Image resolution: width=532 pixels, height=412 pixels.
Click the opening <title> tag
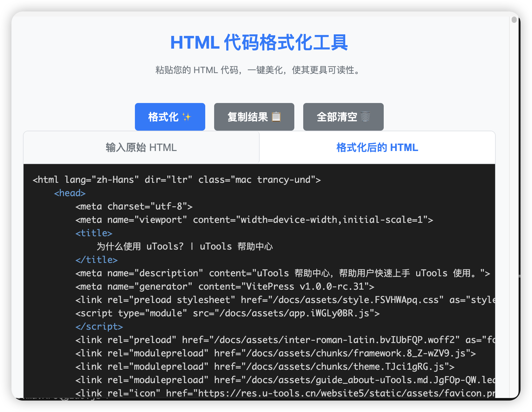pyautogui.click(x=94, y=233)
